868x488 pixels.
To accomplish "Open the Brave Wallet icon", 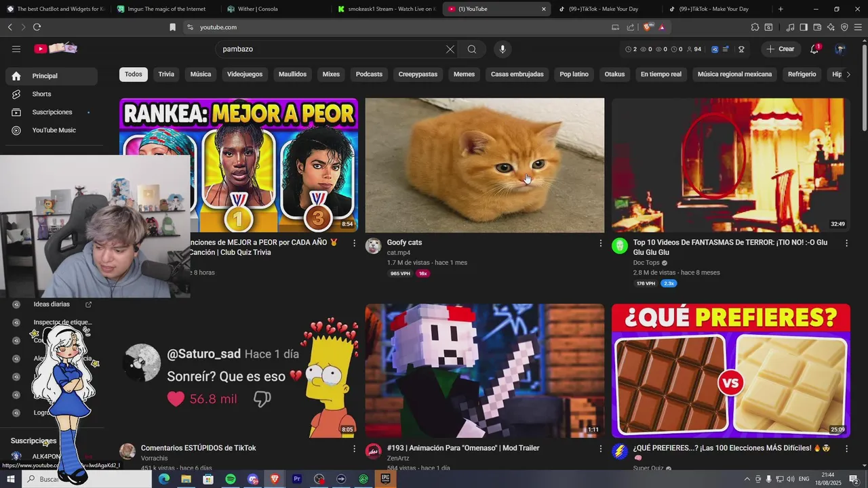I will pos(817,27).
